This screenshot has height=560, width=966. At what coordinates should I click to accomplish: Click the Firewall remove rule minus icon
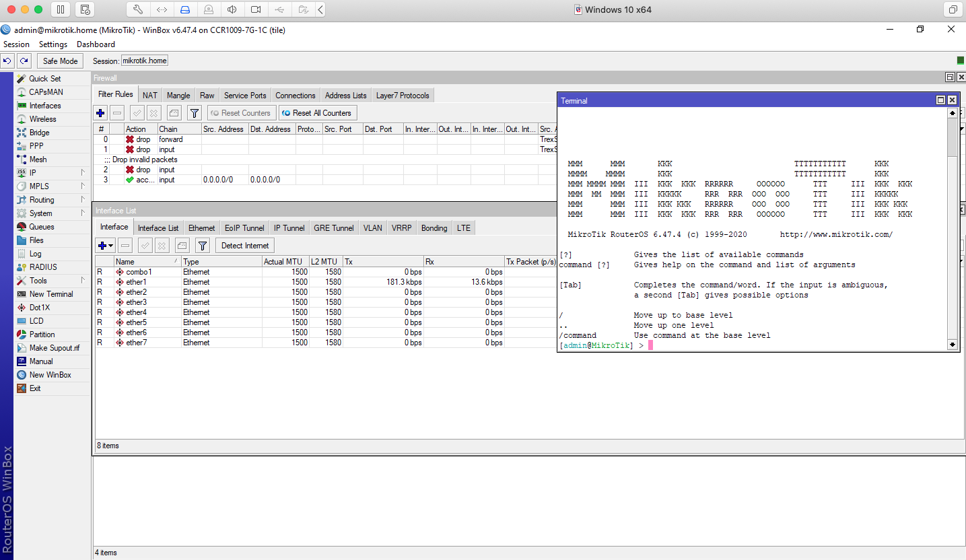[117, 113]
